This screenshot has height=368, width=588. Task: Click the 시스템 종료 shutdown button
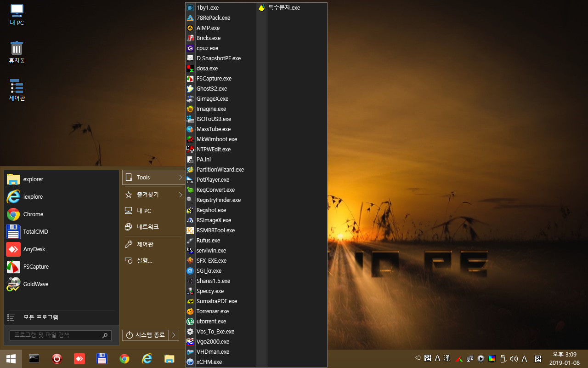(x=145, y=335)
